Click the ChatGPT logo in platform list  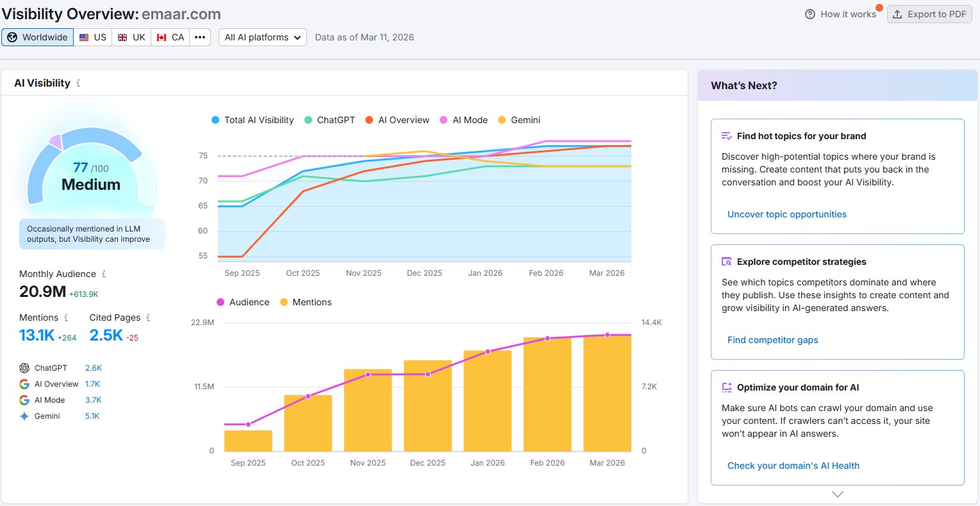[x=24, y=368]
